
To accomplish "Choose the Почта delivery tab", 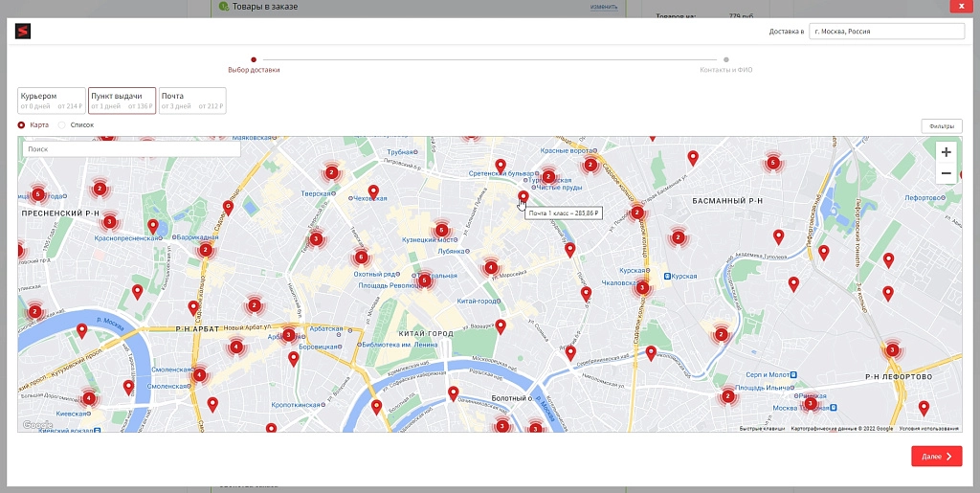I will pos(192,101).
